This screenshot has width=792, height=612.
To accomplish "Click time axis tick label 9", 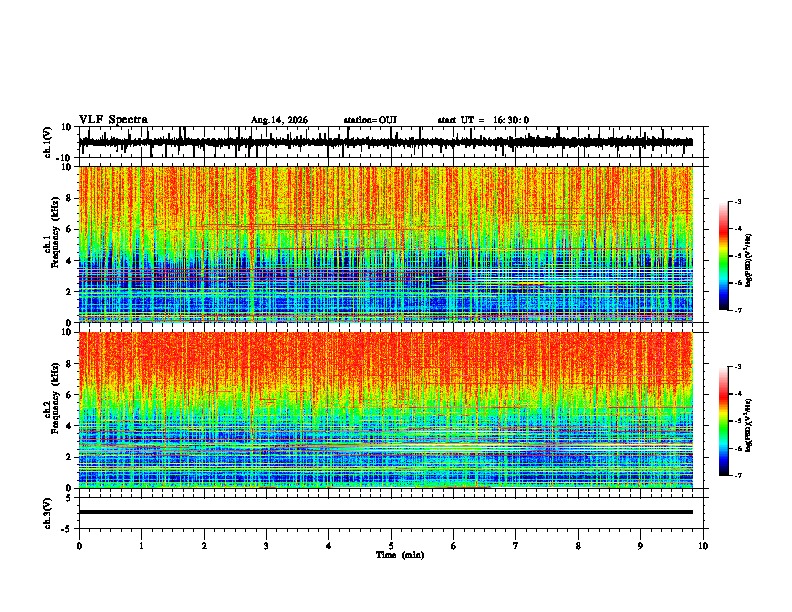I will [x=640, y=545].
